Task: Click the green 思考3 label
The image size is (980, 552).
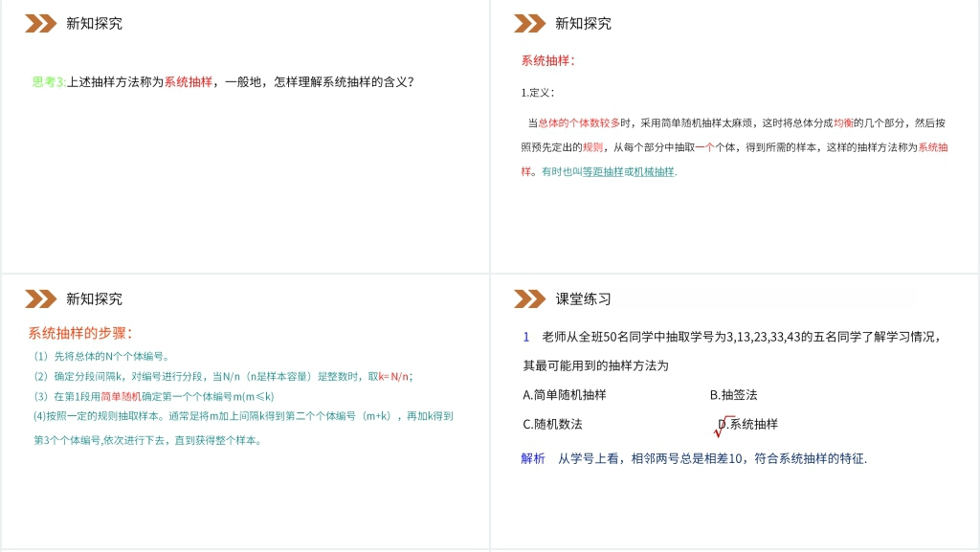Action: click(x=49, y=82)
